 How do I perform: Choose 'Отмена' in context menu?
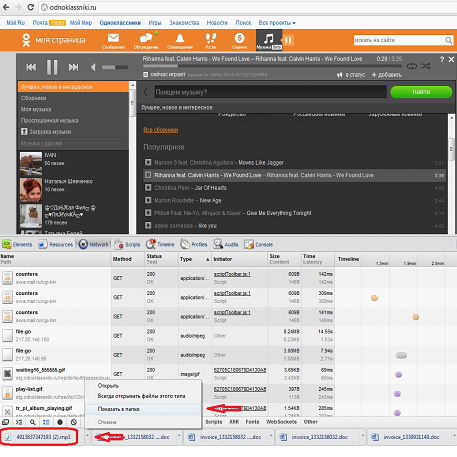(x=107, y=422)
